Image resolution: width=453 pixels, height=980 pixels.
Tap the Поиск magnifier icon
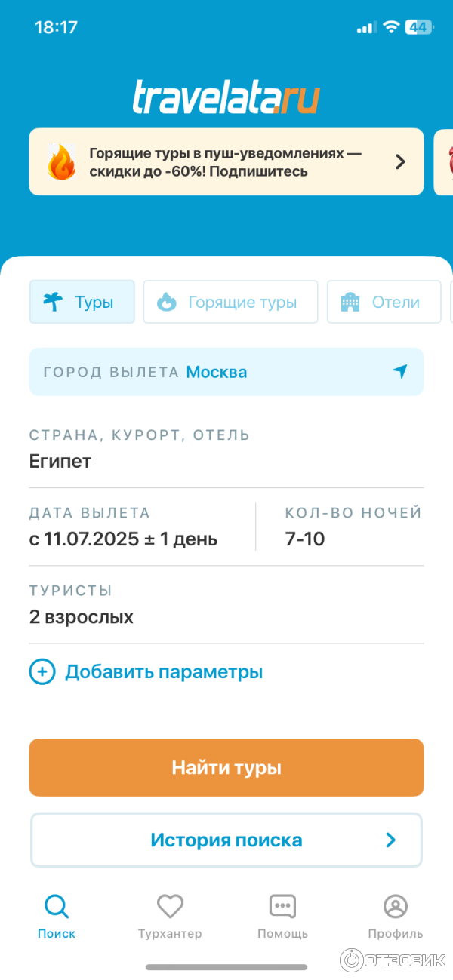click(x=57, y=906)
